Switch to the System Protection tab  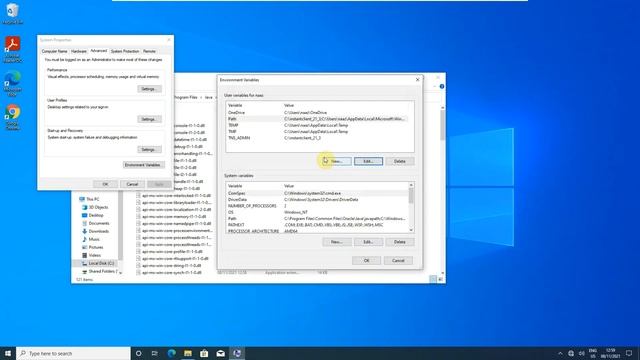125,51
